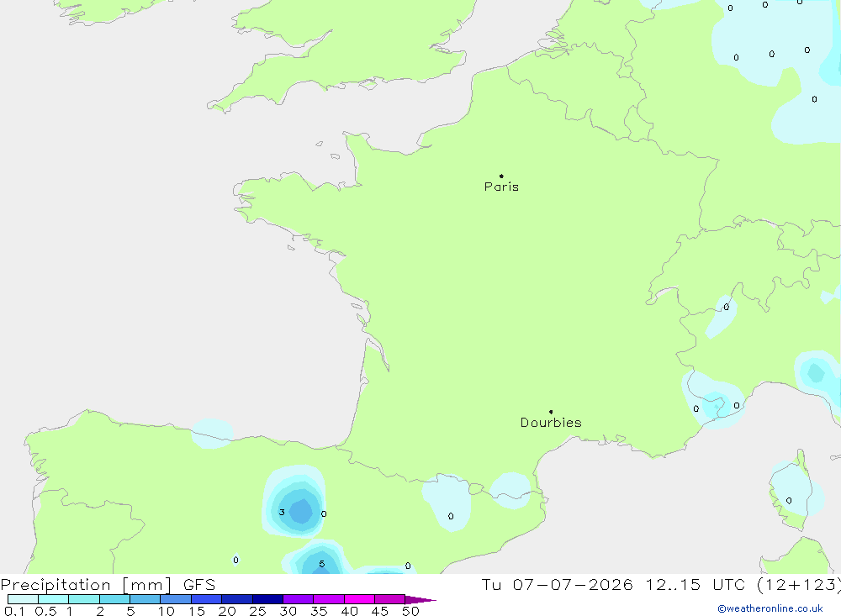841x616 pixels.
Task: Click the '(12+123)' forecast offset text
Action: pyautogui.click(x=799, y=585)
